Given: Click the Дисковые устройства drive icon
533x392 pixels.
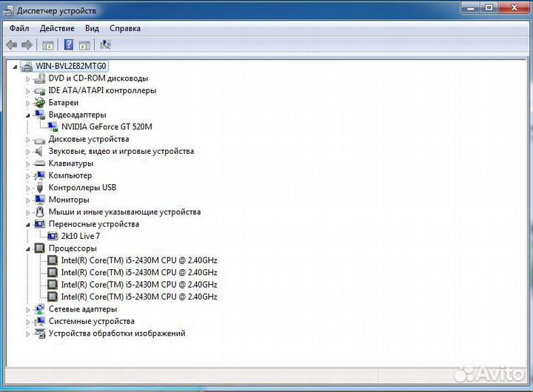Looking at the screenshot, I should tap(40, 140).
